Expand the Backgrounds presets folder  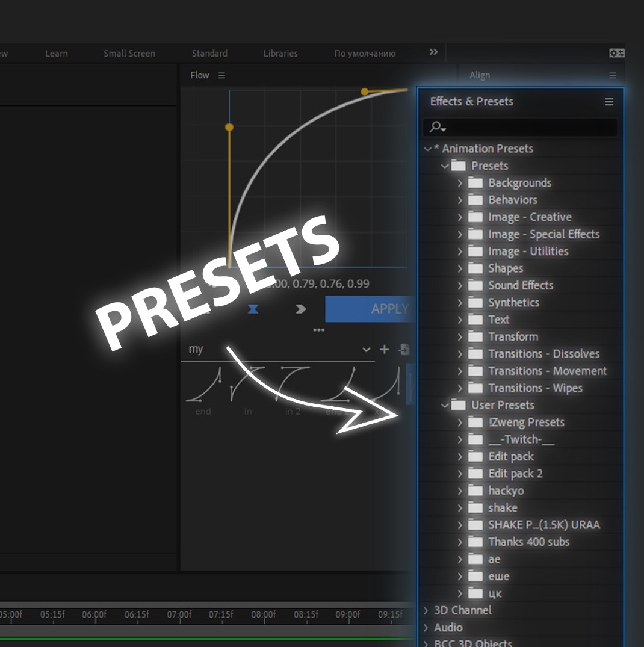click(x=460, y=183)
